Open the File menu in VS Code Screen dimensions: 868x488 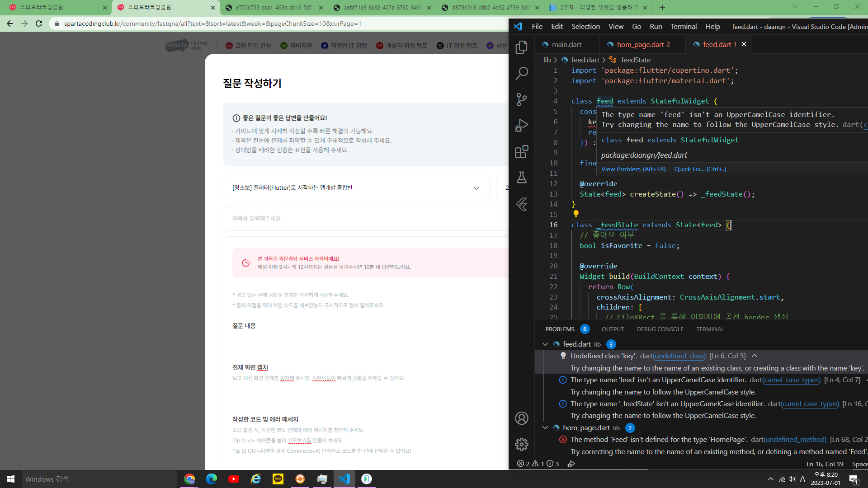(x=537, y=27)
